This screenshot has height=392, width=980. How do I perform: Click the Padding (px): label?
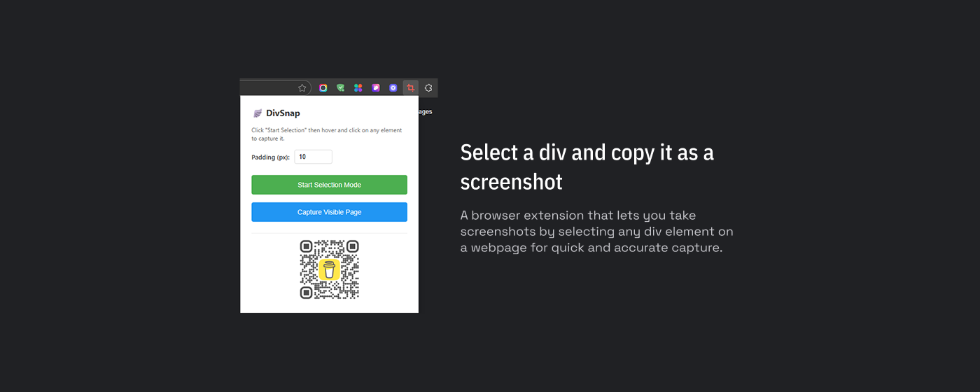click(270, 157)
